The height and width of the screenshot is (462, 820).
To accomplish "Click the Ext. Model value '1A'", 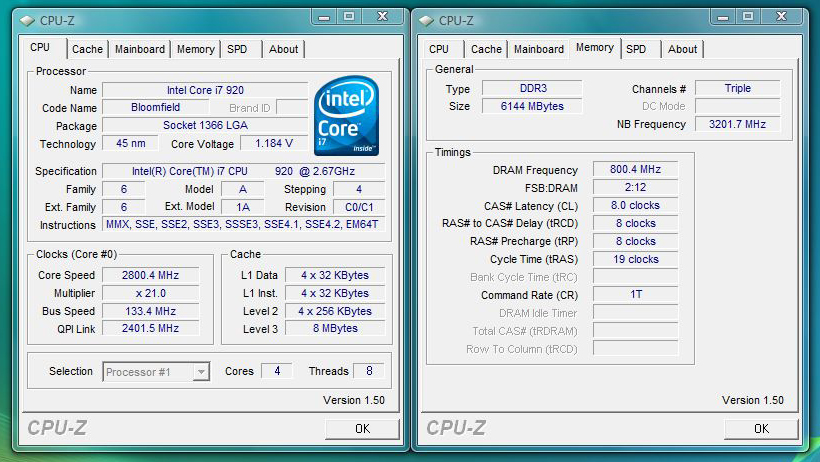I will tap(243, 207).
